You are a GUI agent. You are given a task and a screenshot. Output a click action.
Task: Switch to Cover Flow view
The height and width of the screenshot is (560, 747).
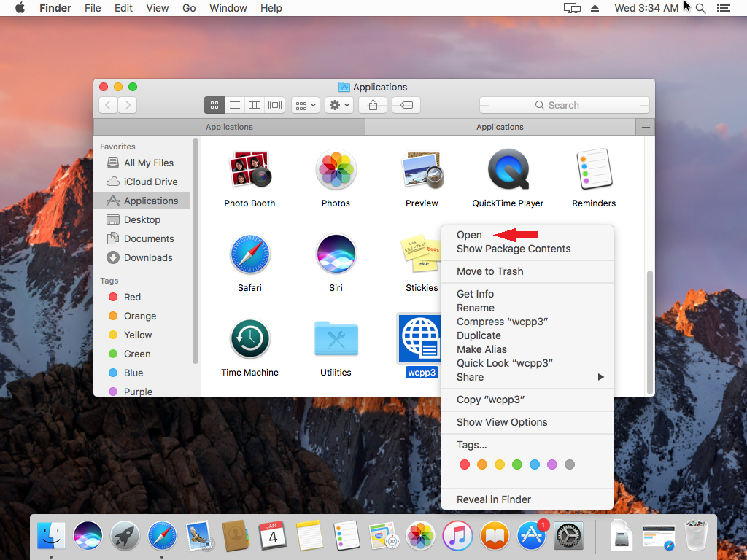275,105
